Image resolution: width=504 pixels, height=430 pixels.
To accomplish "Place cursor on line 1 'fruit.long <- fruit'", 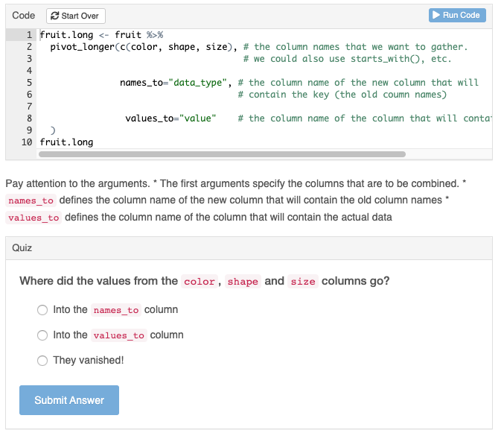I will pyautogui.click(x=91, y=35).
